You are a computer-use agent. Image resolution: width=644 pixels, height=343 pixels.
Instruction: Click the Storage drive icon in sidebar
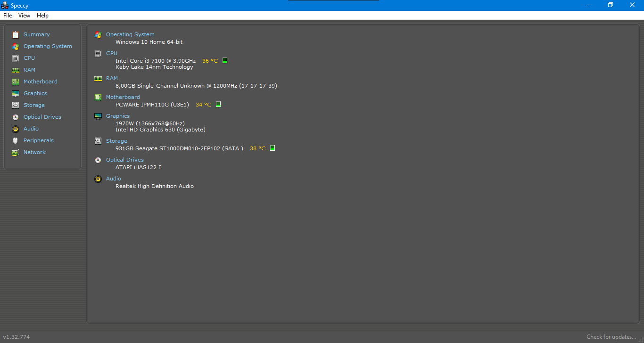[16, 105]
